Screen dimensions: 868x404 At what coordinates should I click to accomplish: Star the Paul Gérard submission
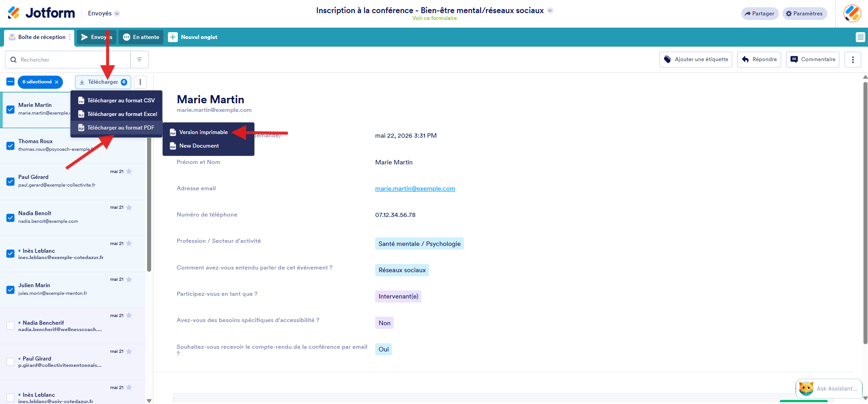pos(129,171)
